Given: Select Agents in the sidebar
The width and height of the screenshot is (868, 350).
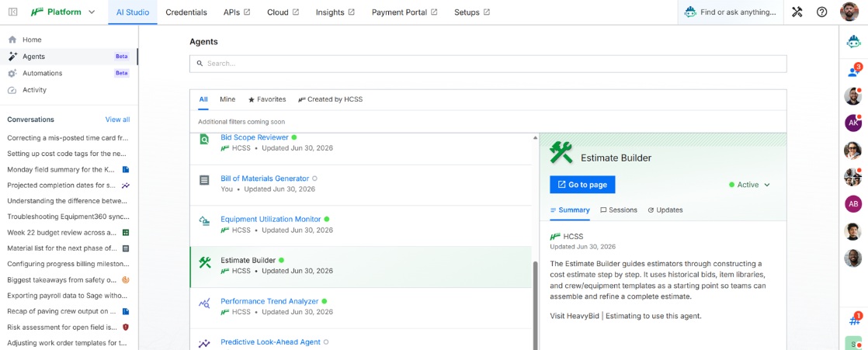Looking at the screenshot, I should point(68,57).
